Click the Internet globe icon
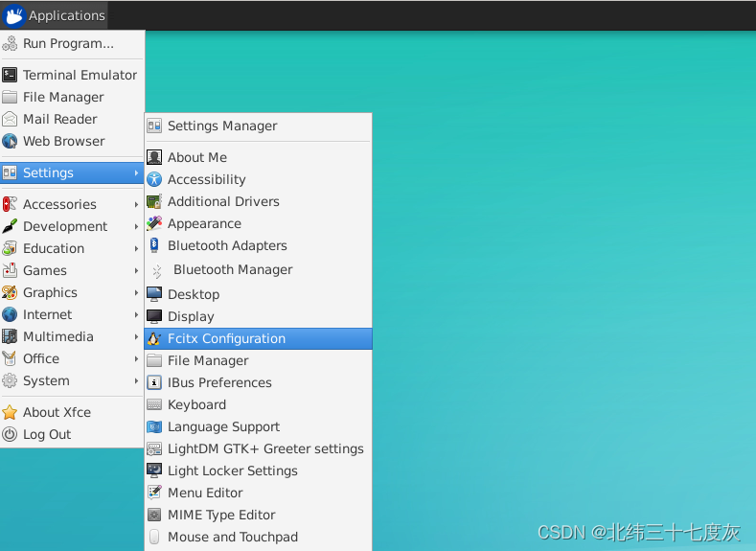756x551 pixels. click(10, 314)
